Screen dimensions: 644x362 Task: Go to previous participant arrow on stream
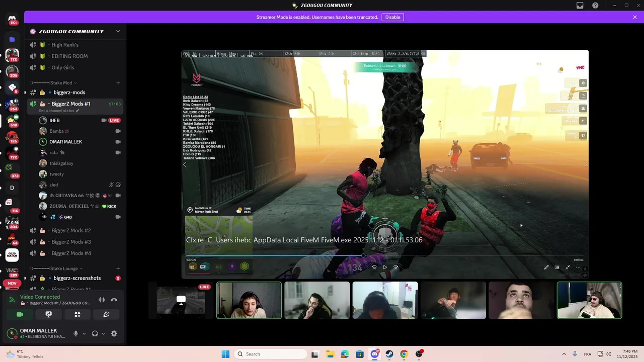[x=185, y=164]
